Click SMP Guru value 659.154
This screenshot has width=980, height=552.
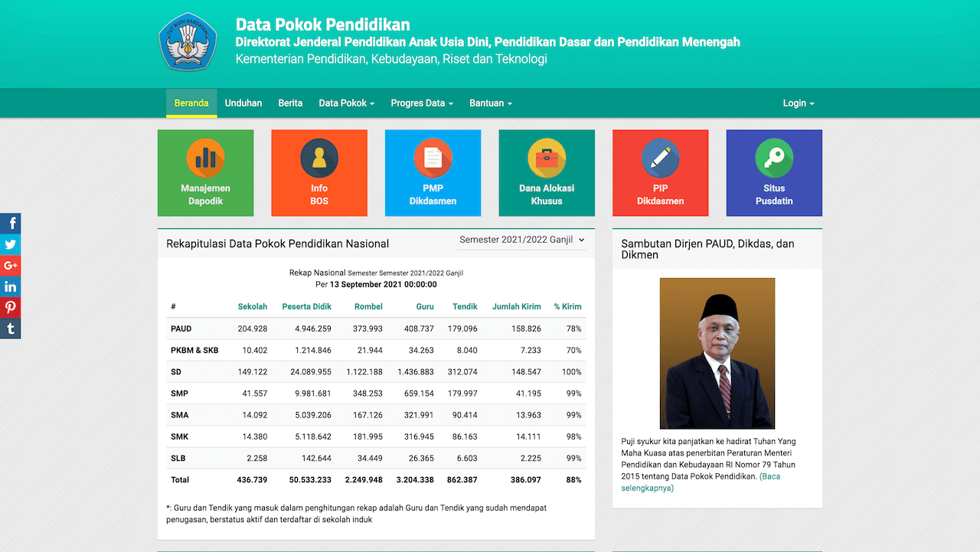[x=419, y=394]
